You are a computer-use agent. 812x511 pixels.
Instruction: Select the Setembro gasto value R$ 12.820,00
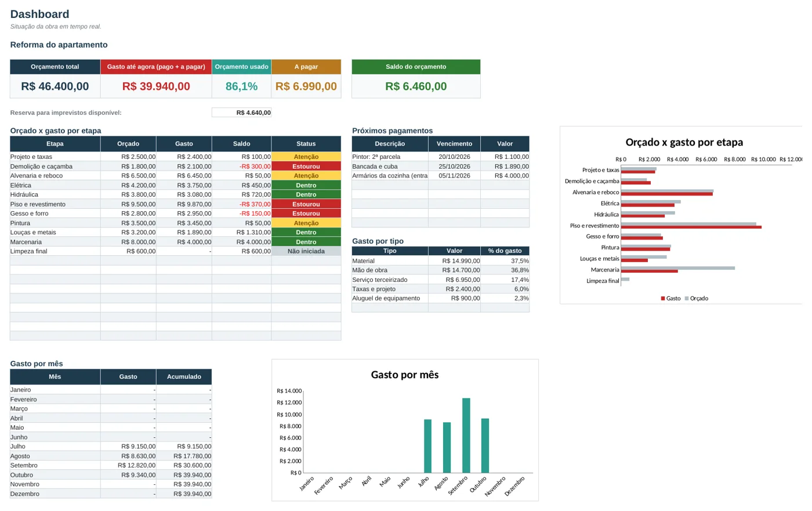[x=128, y=465]
